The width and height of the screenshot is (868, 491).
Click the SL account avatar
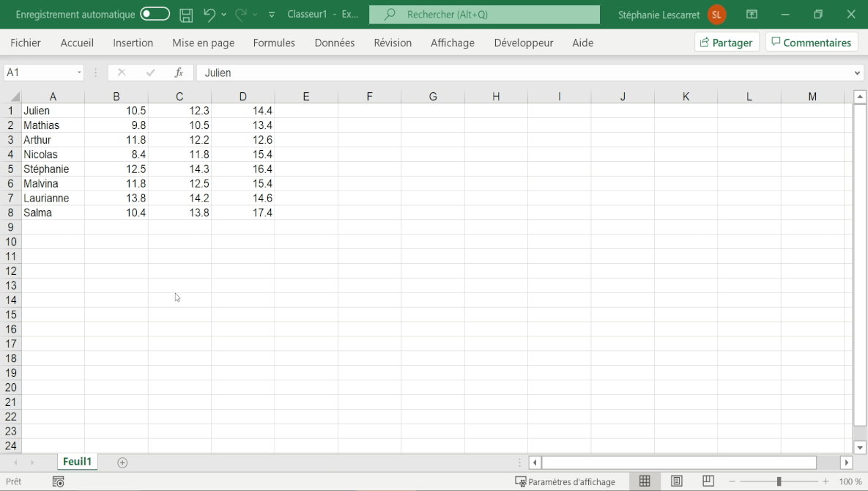pyautogui.click(x=716, y=15)
